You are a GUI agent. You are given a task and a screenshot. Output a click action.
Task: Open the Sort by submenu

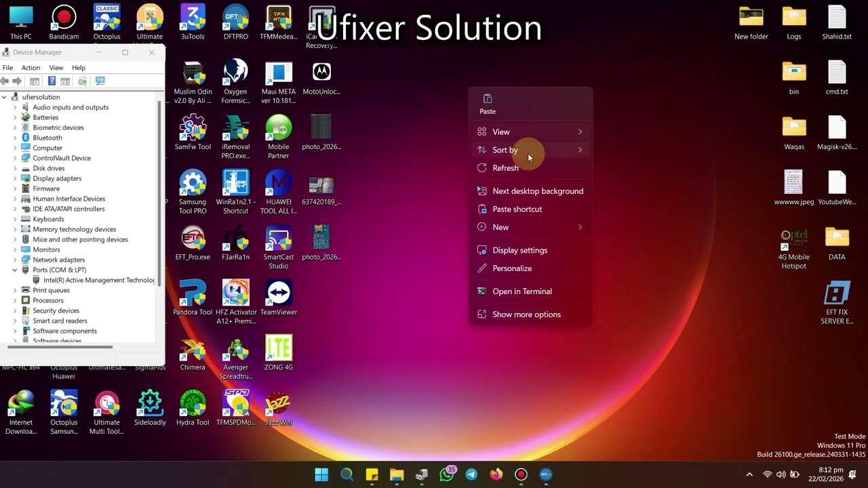click(530, 150)
